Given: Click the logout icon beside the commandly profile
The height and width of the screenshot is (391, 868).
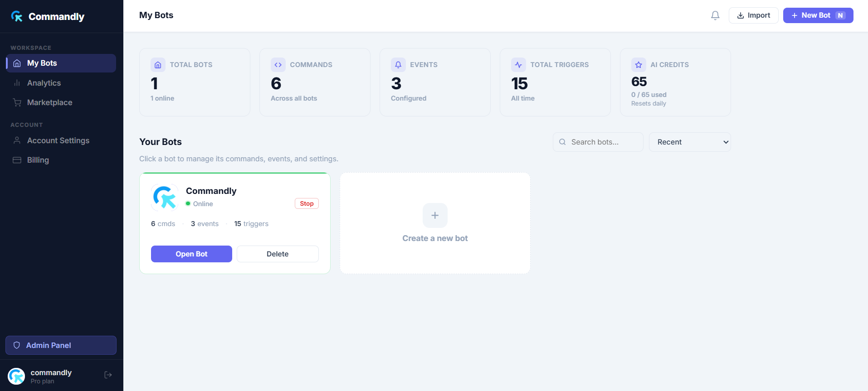Looking at the screenshot, I should (x=108, y=375).
